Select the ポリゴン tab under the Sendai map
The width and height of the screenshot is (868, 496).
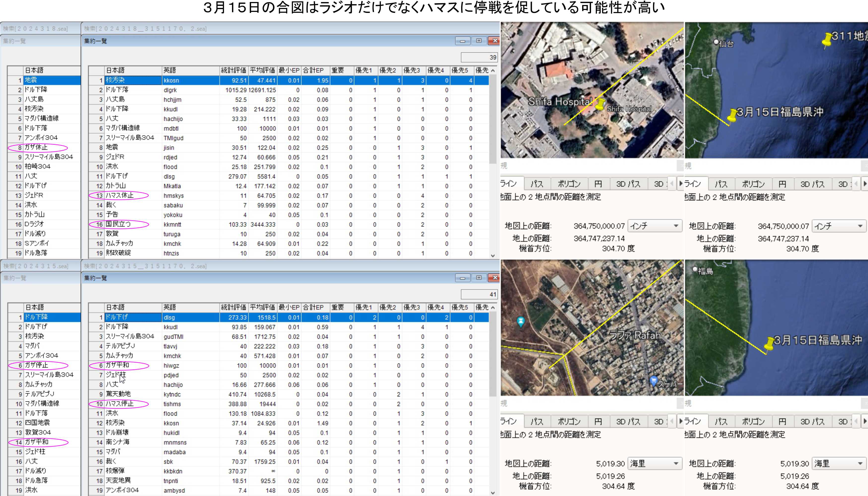click(753, 184)
